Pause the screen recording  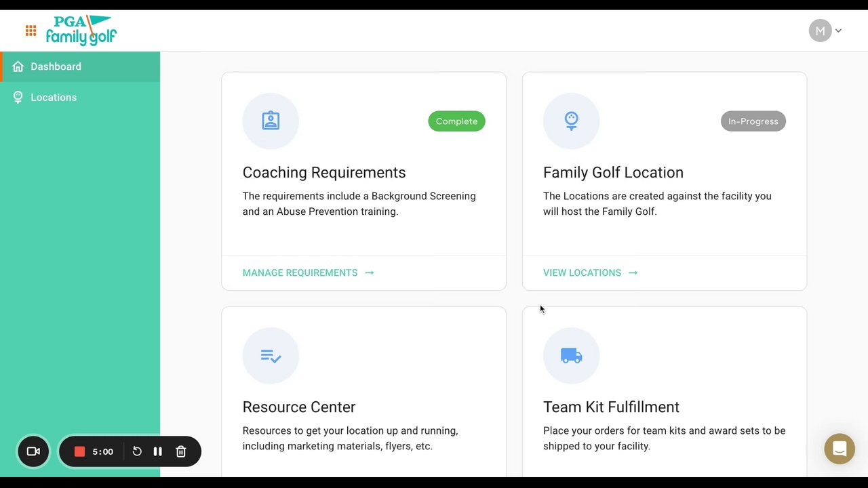click(157, 451)
